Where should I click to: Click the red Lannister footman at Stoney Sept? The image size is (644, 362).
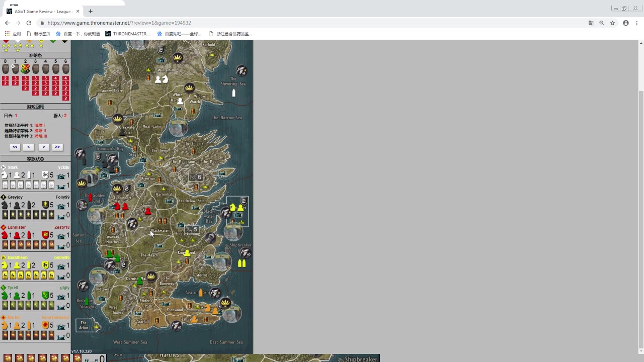click(148, 212)
